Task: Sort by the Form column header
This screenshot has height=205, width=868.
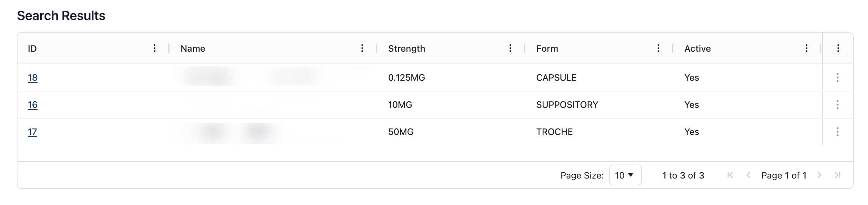Action: pyautogui.click(x=547, y=48)
